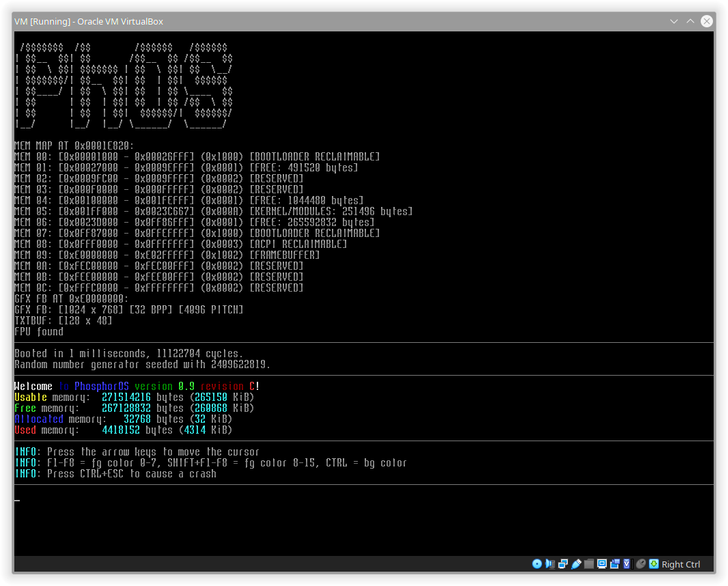Click the 'Booted in 1 milliseconds' line
This screenshot has width=728, height=586.
tap(129, 353)
